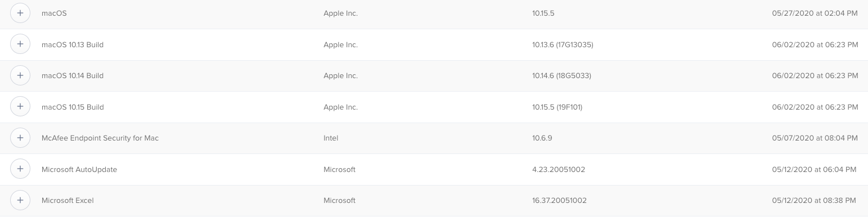
Task: Expand McAfee Endpoint Security row
Action: click(20, 138)
